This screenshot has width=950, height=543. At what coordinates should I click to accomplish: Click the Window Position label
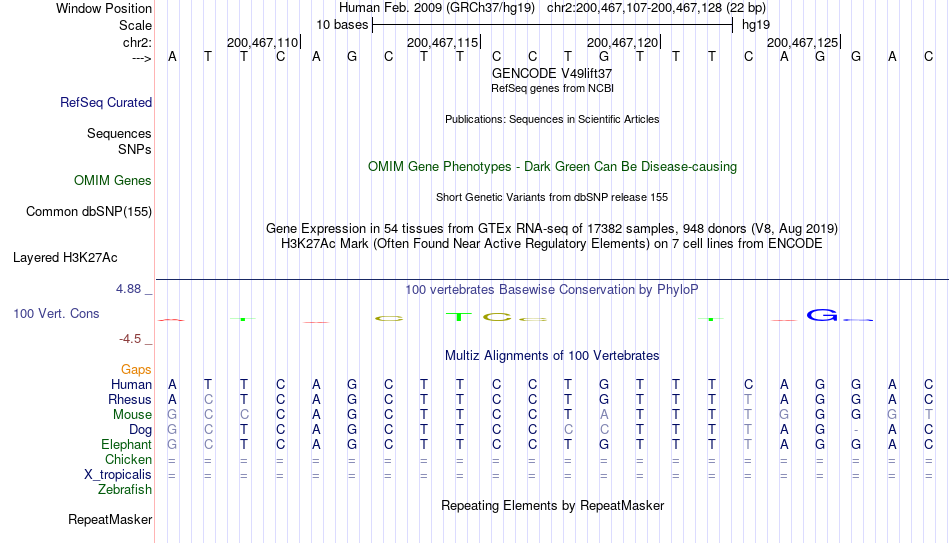(104, 8)
